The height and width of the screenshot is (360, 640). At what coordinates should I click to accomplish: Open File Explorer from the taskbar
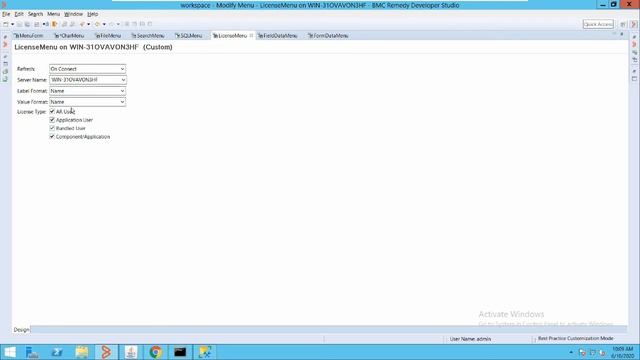(x=82, y=352)
